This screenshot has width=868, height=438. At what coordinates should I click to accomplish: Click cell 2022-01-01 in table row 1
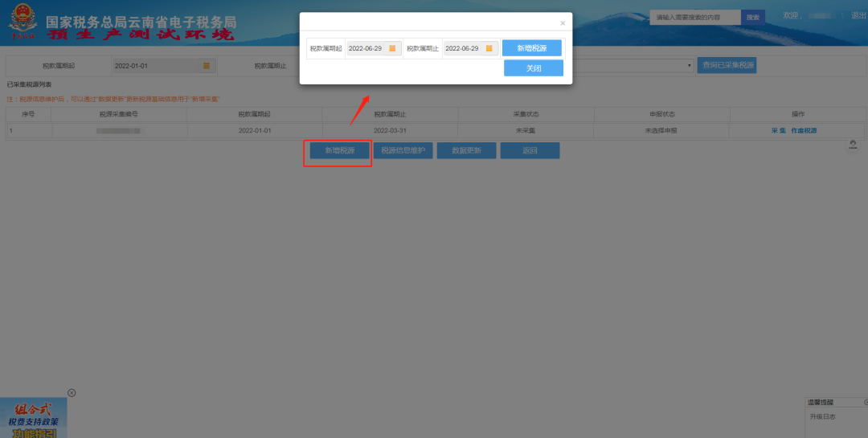click(x=255, y=131)
